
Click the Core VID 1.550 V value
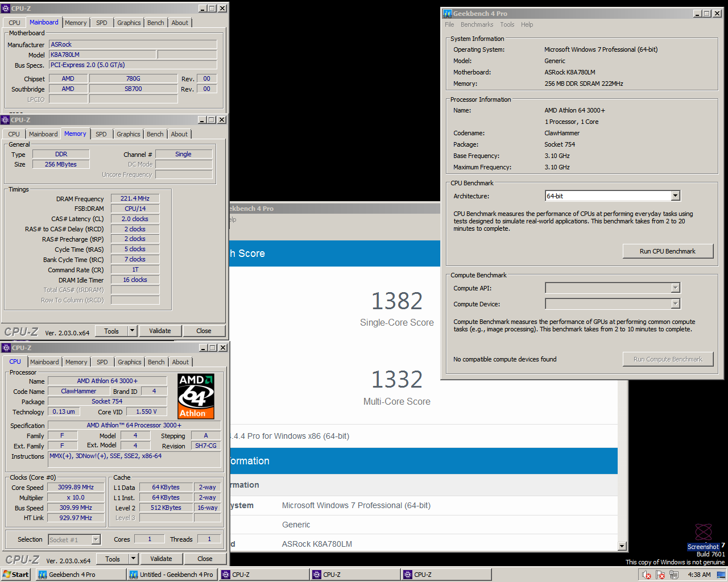pyautogui.click(x=146, y=411)
